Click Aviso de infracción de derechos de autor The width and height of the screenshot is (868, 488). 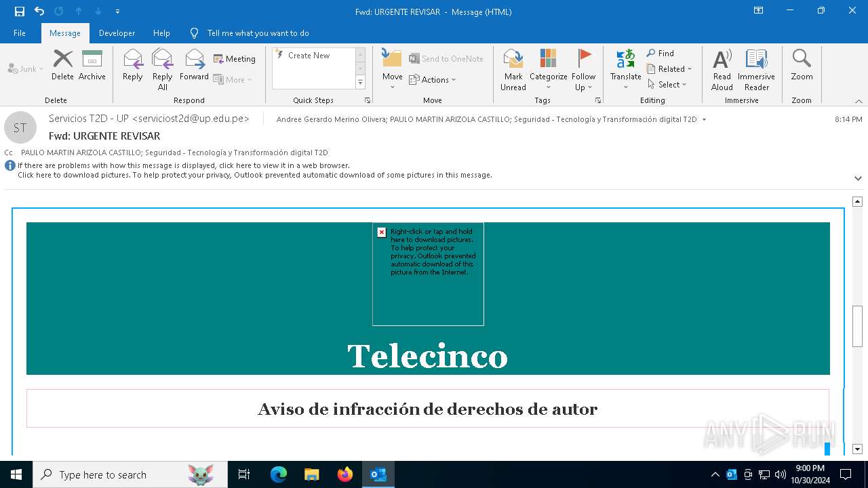(428, 409)
